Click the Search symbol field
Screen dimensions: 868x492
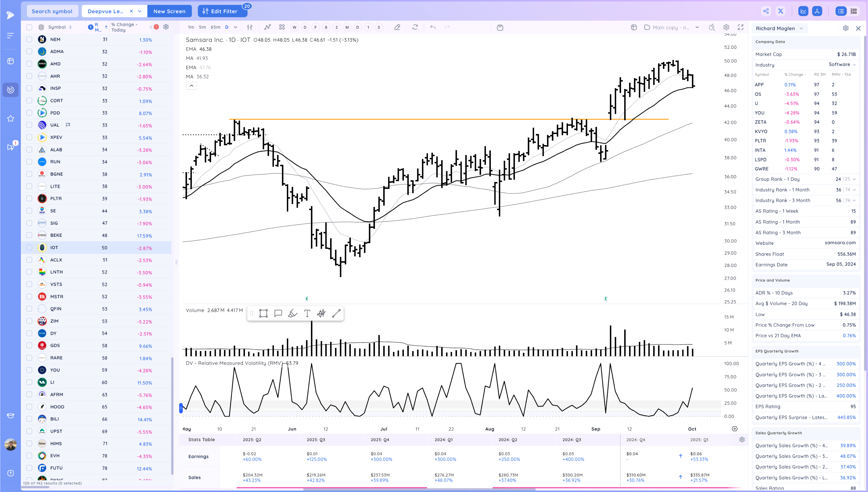[52, 11]
